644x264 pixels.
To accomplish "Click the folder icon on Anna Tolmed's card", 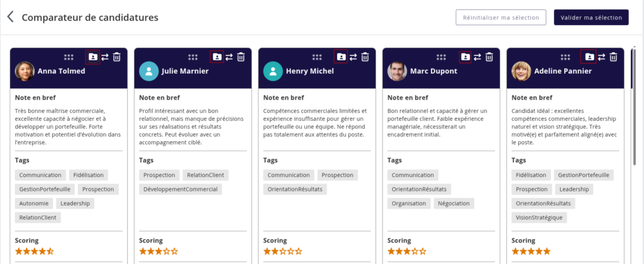I will click(x=92, y=57).
